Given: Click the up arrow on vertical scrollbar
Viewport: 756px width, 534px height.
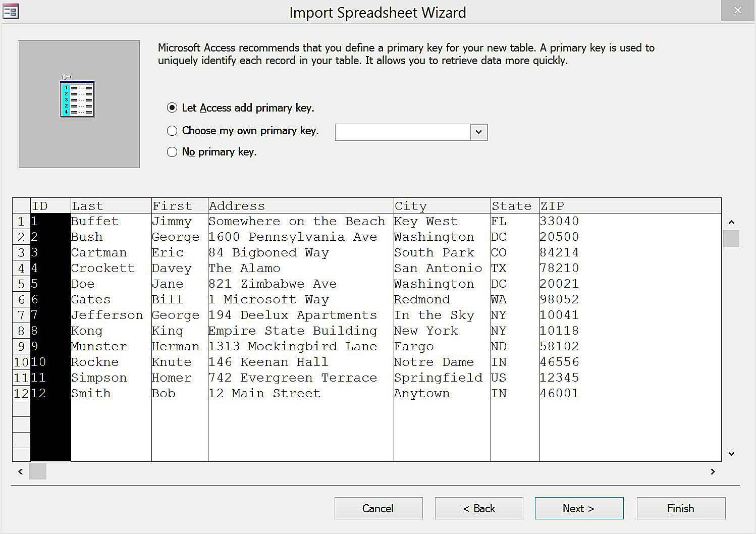Looking at the screenshot, I should (x=731, y=221).
